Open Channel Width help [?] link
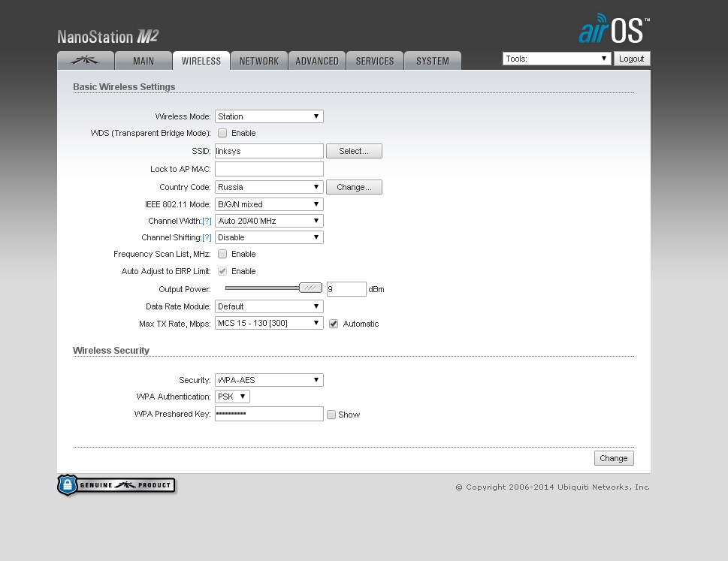Screen dimensions: 728x561 (207, 221)
